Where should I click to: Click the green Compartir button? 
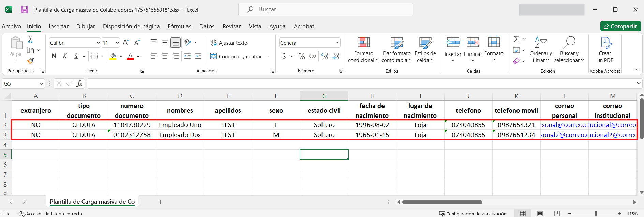tap(620, 26)
